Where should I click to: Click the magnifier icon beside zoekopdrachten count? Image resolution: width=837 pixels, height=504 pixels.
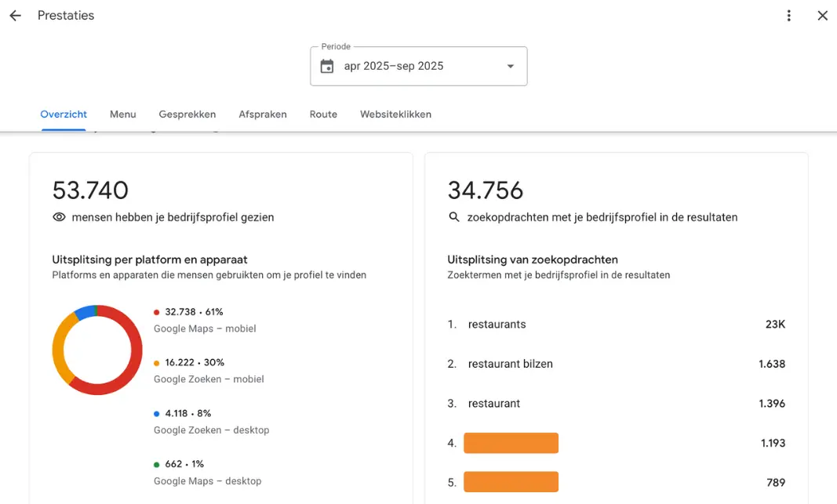tap(455, 217)
